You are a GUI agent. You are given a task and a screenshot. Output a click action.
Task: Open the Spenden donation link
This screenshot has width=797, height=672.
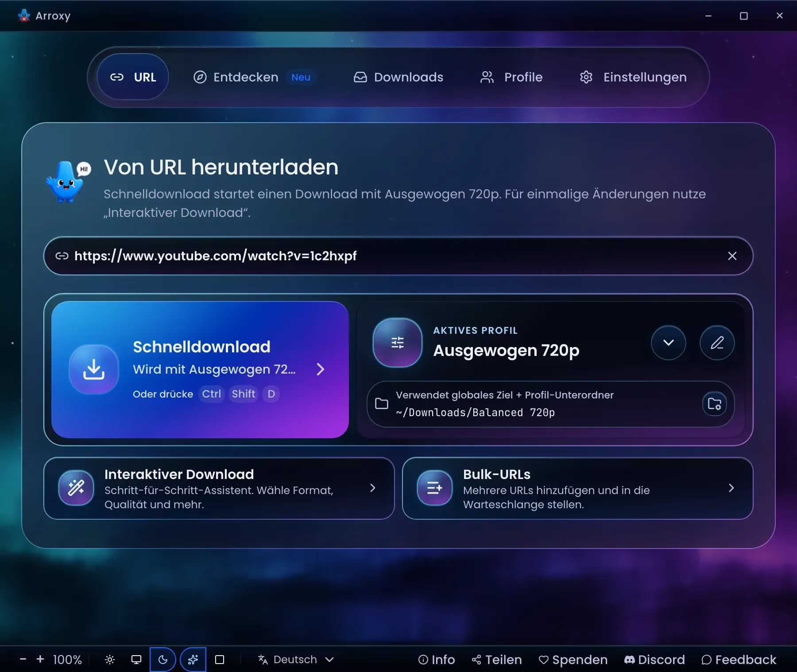pos(573,660)
